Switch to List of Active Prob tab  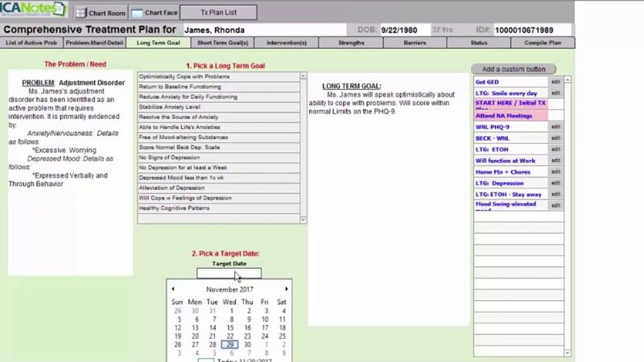coord(31,43)
